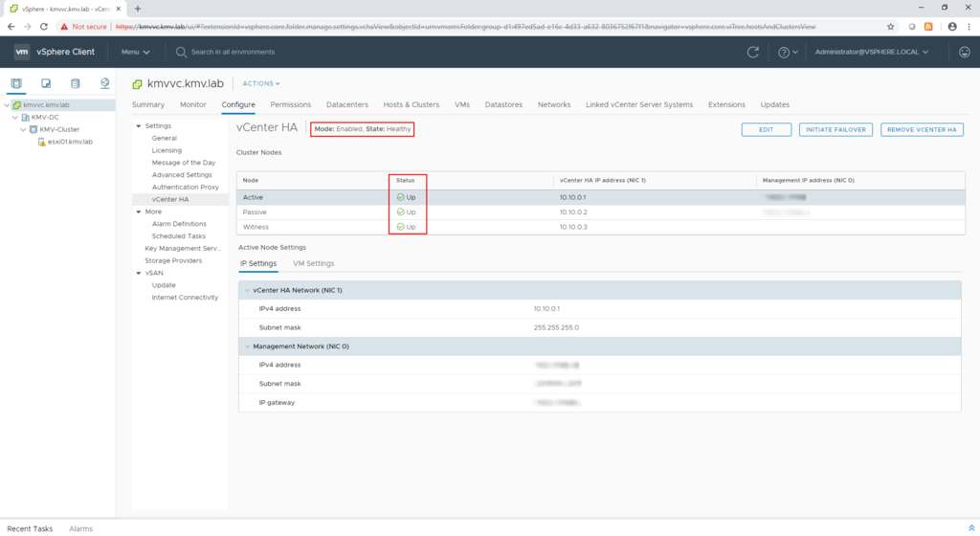
Task: Open the Storage inventory view icon
Action: click(75, 83)
